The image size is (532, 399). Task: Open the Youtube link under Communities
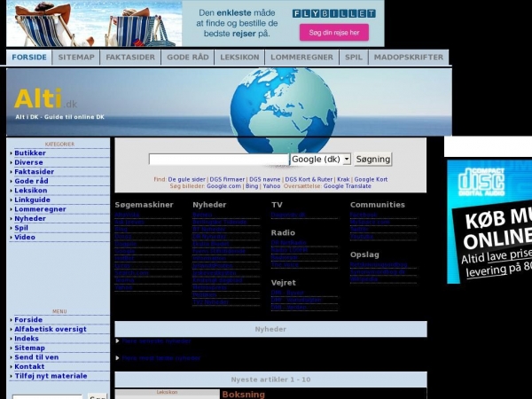[362, 237]
